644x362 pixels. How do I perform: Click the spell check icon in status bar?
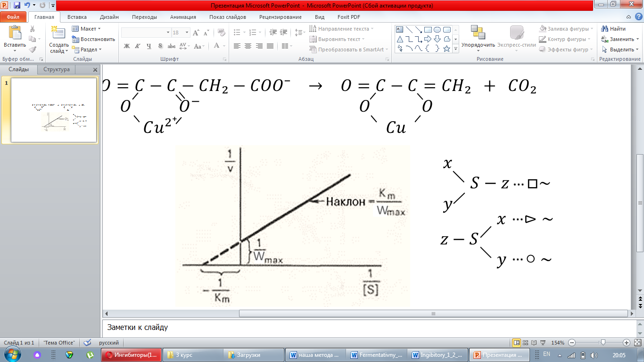[x=87, y=343]
